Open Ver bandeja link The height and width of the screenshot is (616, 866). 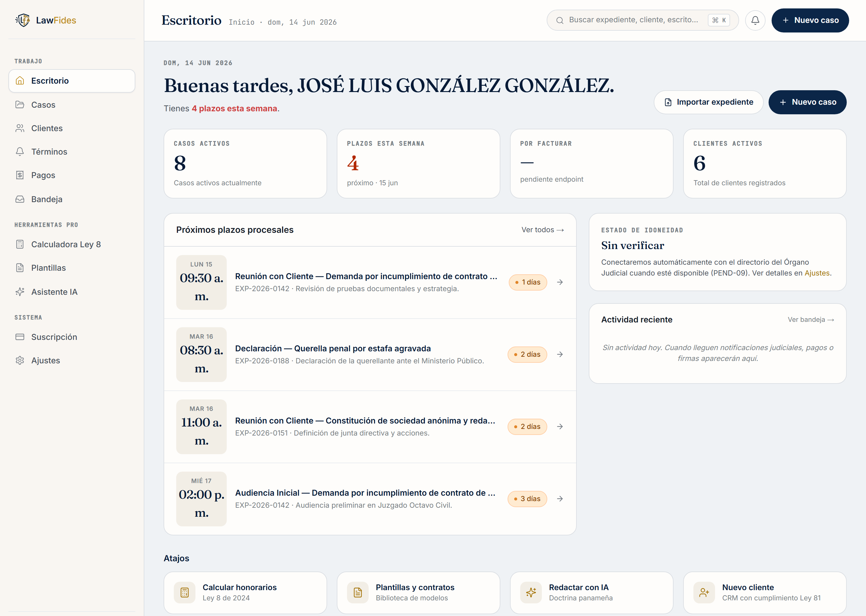point(811,320)
